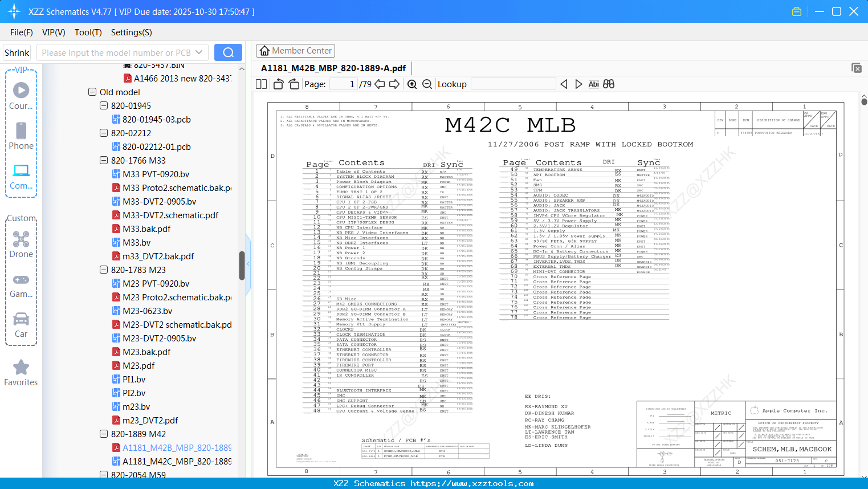The height and width of the screenshot is (489, 868).
Task: Click the XZZ logo in the title bar
Action: (14, 11)
